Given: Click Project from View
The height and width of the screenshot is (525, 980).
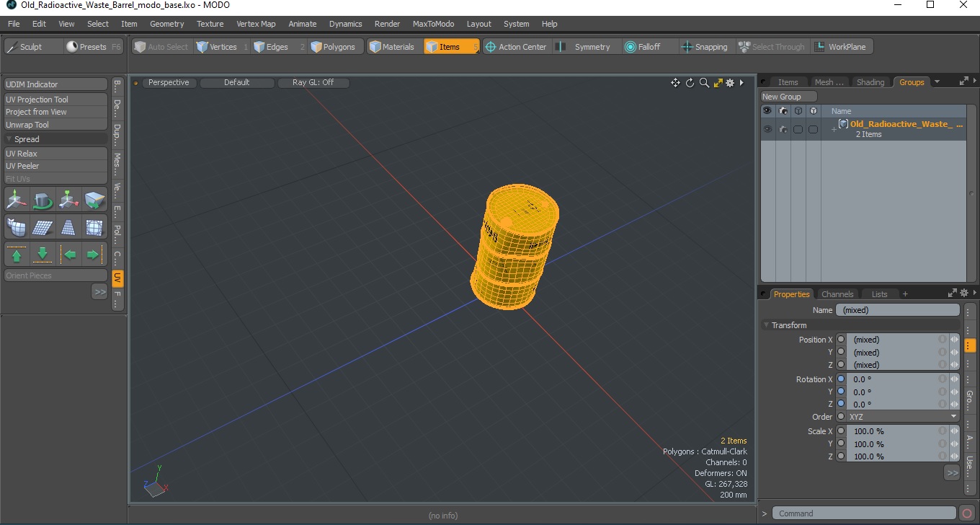Looking at the screenshot, I should pyautogui.click(x=56, y=112).
